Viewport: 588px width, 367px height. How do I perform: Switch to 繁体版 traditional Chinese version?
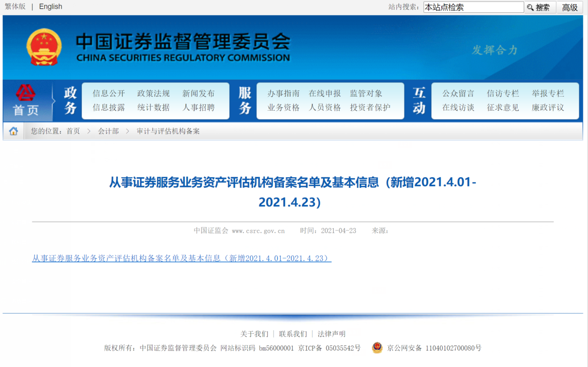tap(15, 7)
